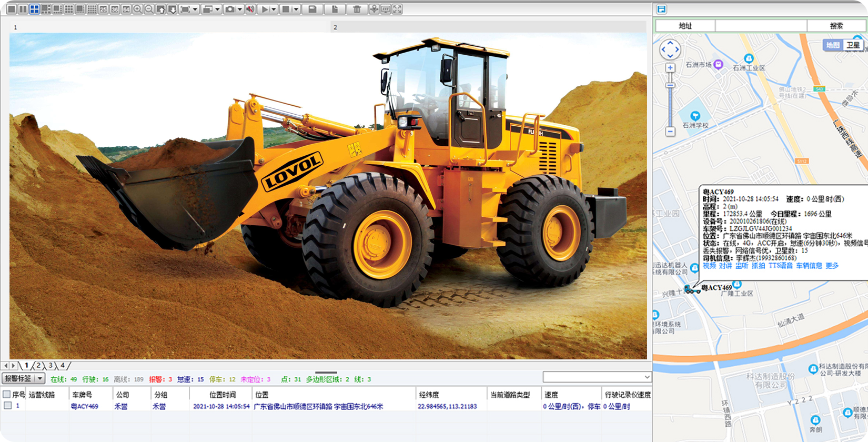Switch map to 卫星 satellite view
This screenshot has width=868, height=442.
pyautogui.click(x=853, y=45)
